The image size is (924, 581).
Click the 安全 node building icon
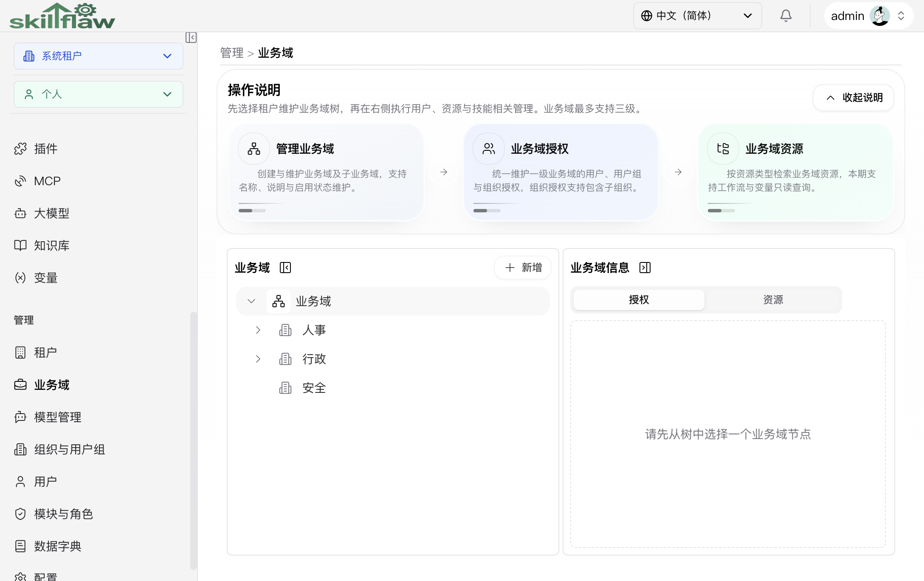click(285, 388)
